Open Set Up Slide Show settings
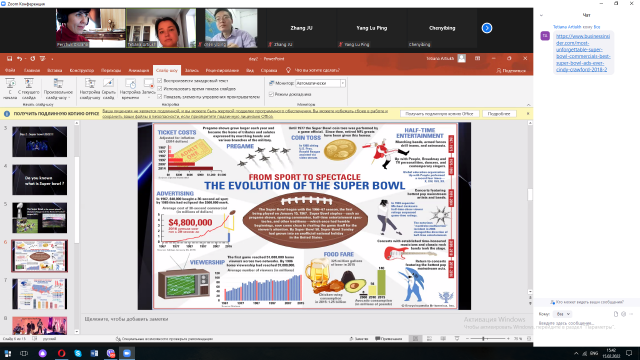The width and height of the screenshot is (640, 360). (90, 89)
